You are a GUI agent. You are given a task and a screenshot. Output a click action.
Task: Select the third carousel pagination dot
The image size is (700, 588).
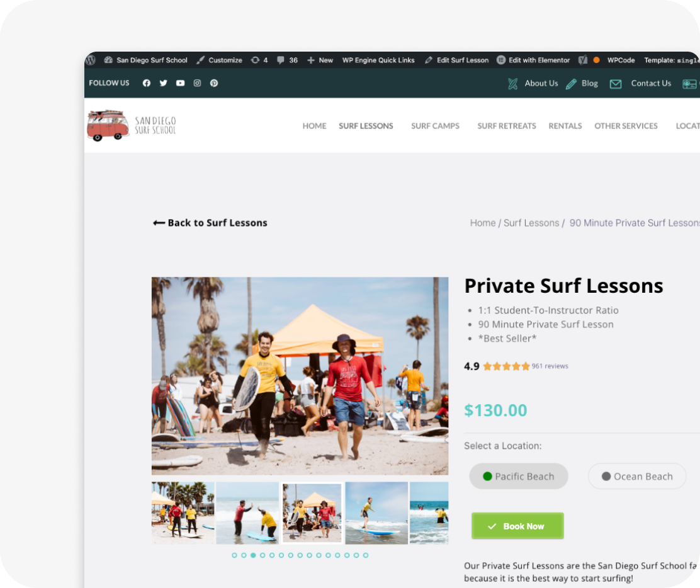pos(253,555)
